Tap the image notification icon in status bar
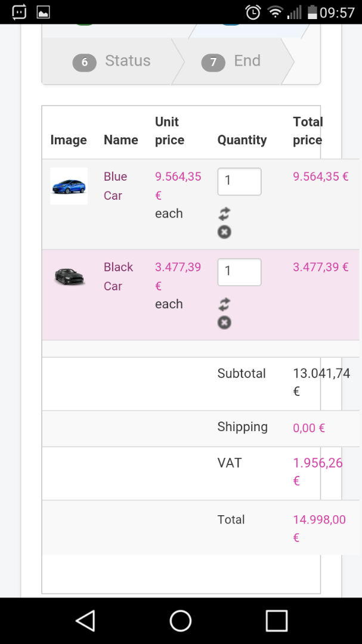This screenshot has height=644, width=362. tap(43, 12)
